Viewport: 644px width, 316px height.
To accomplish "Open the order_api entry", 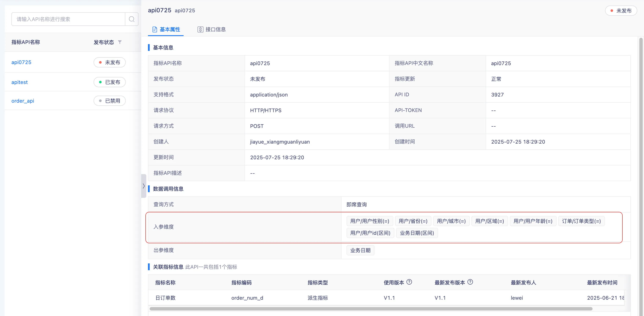I will point(23,101).
